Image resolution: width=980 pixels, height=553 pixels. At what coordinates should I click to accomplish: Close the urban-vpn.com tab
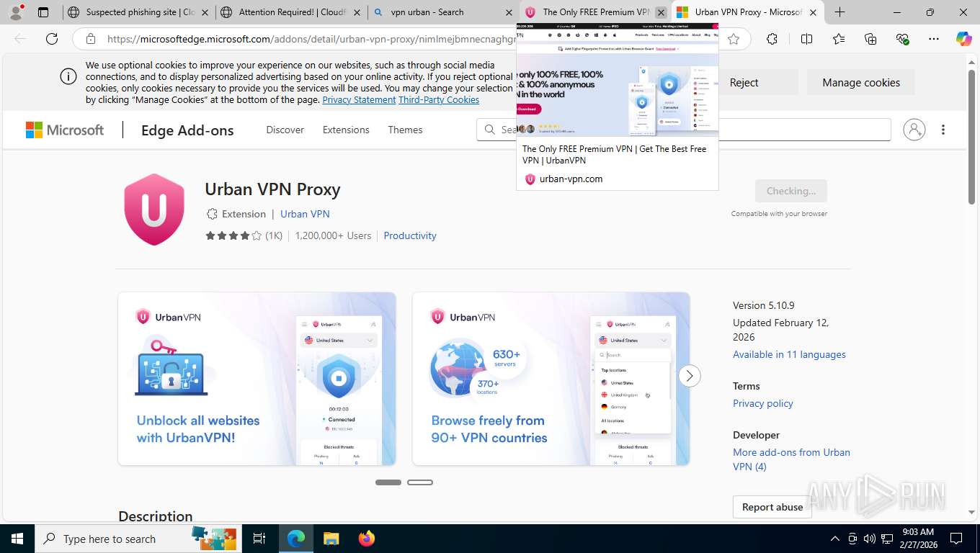click(661, 12)
